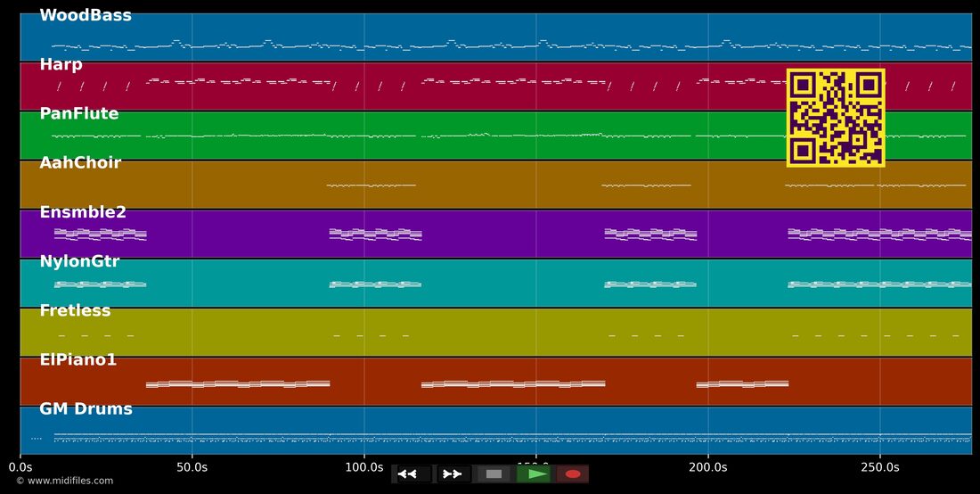Viewport: 980px width, 494px height.
Task: Select the PanFlute track label
Action: coord(79,114)
